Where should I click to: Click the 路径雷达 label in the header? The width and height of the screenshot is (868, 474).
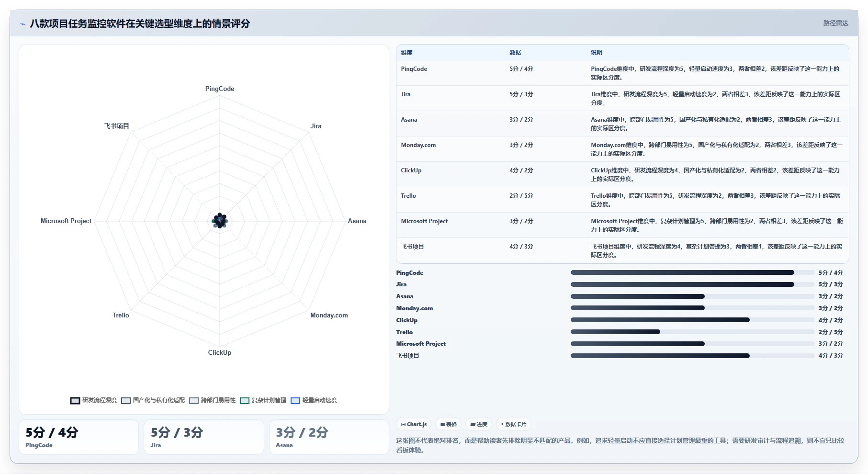[x=835, y=23]
